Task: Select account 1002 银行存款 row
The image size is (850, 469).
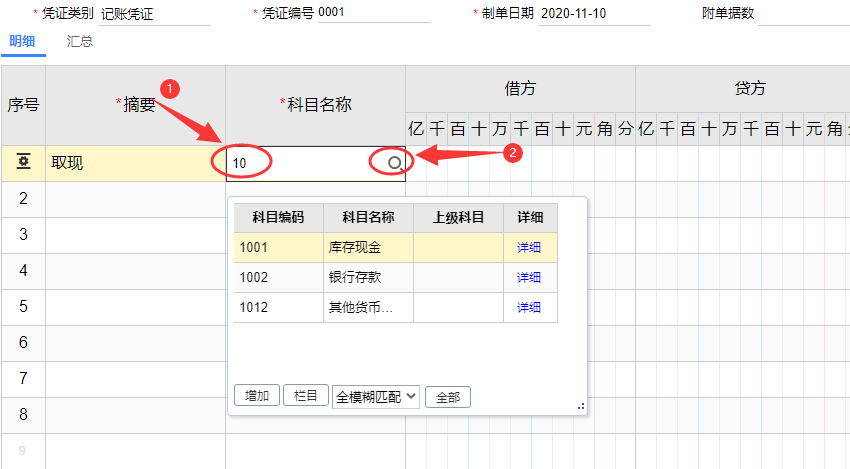Action: click(x=396, y=278)
